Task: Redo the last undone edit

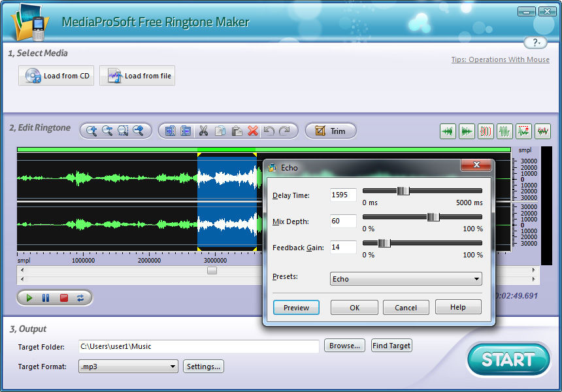Action: pos(284,131)
